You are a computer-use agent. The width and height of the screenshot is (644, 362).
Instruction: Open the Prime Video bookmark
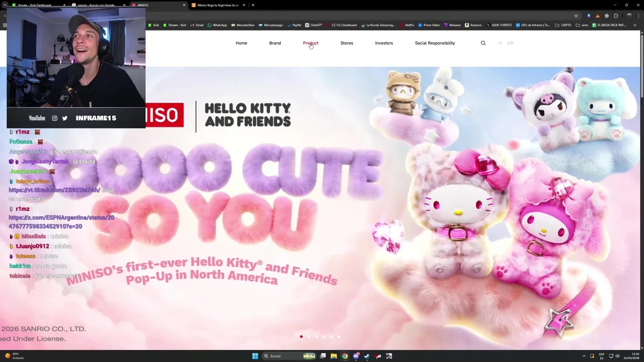pyautogui.click(x=429, y=25)
